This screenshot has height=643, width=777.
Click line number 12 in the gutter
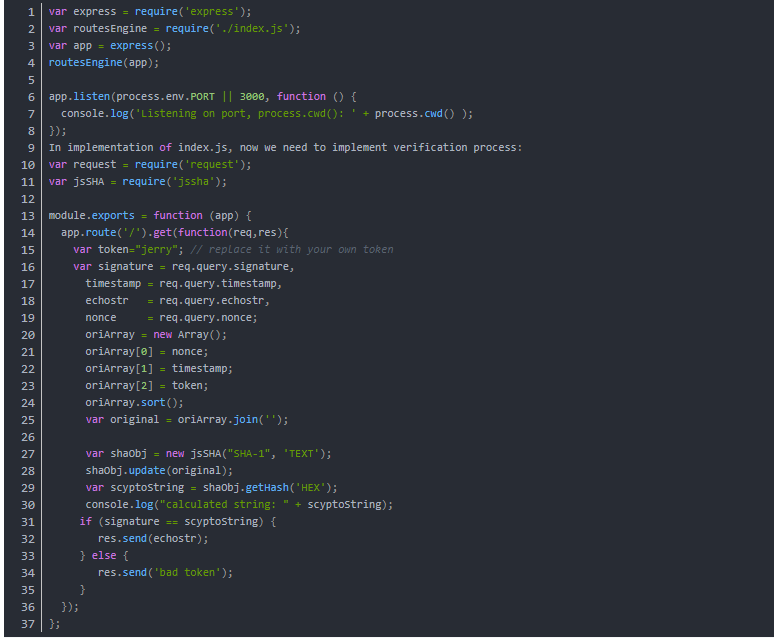pos(28,199)
